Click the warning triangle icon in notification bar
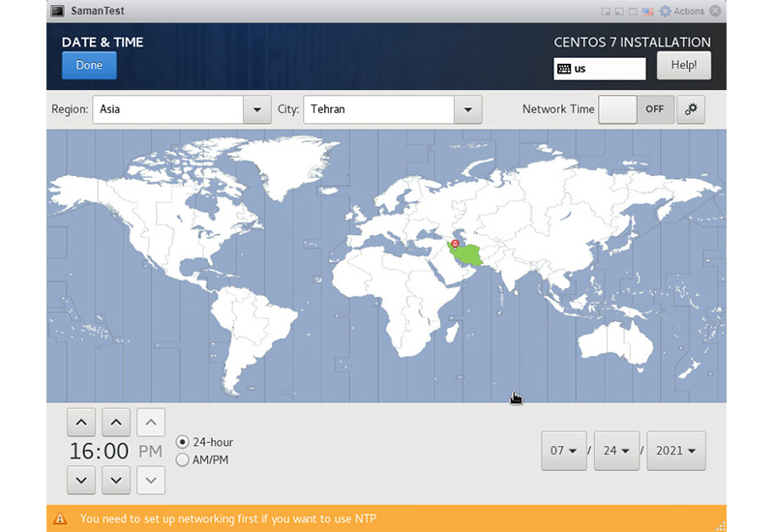Viewport: 774px width, 532px height. click(x=60, y=518)
